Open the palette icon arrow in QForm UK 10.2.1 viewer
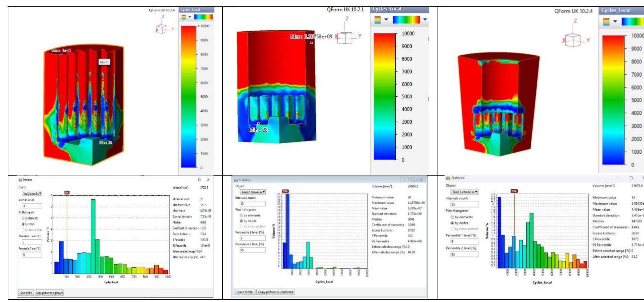Screen dimensions: 644x302 coord(386,20)
